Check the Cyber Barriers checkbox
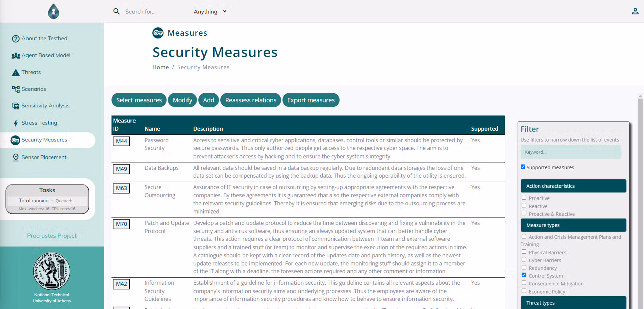Viewport: 644px width, 309px height. [524, 259]
